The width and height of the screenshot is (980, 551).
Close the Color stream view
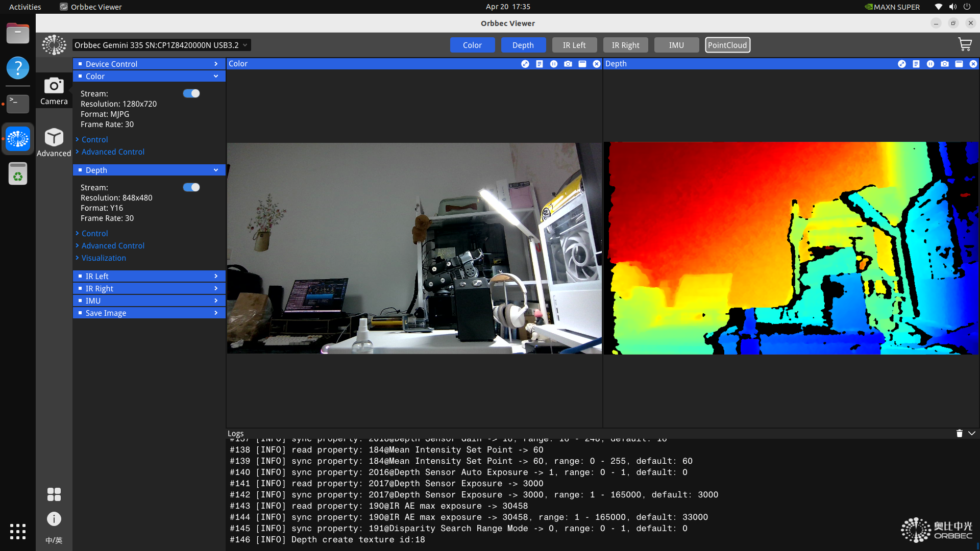pyautogui.click(x=597, y=64)
